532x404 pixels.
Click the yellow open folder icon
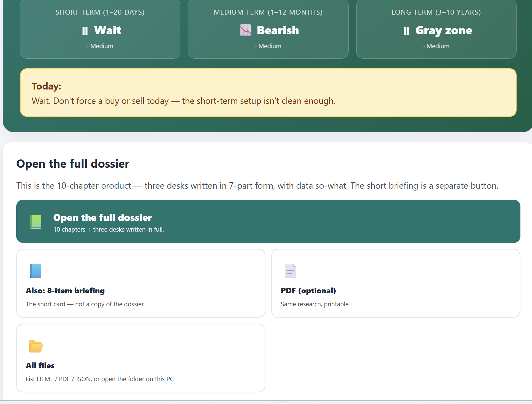(36, 346)
